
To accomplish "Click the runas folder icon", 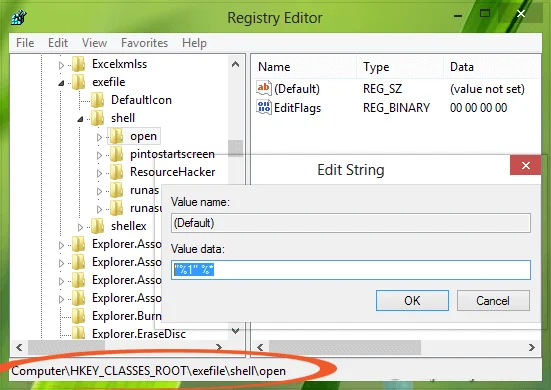I will [x=116, y=190].
